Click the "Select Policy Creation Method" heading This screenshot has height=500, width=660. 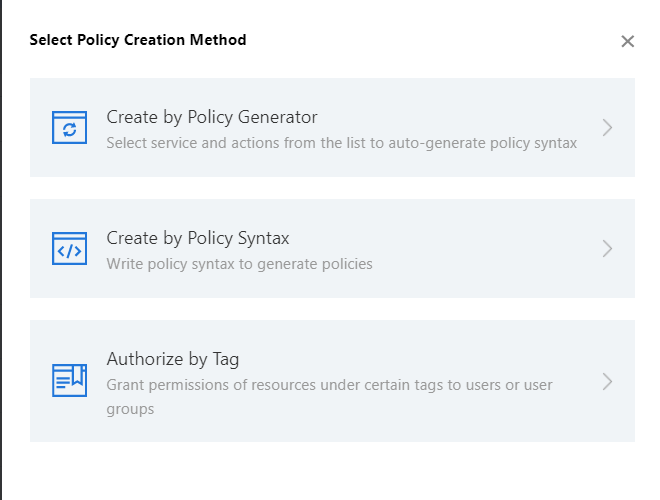(x=138, y=41)
